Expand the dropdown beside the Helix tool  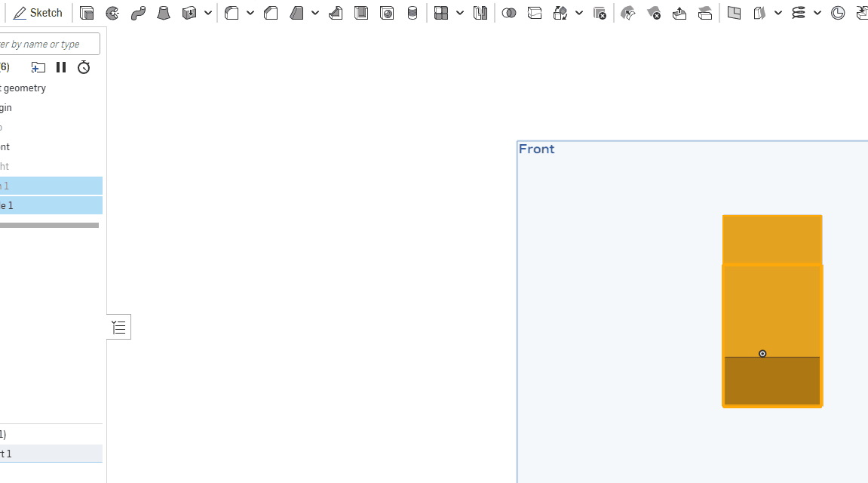pos(817,13)
